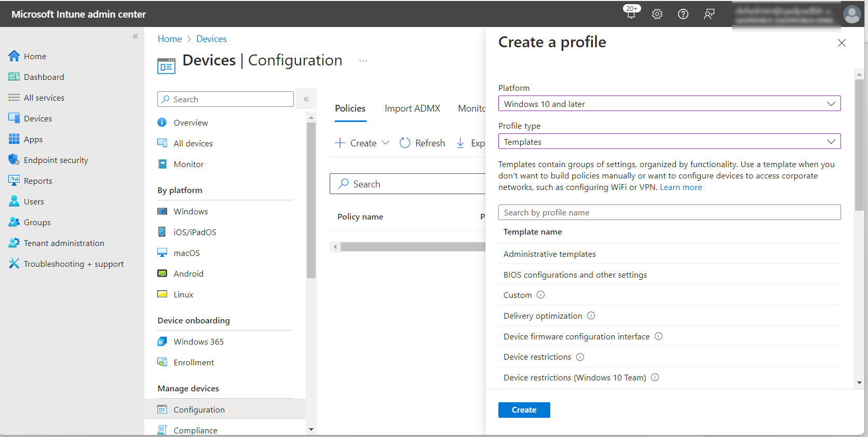This screenshot has width=868, height=437.
Task: Click the Search by profile name field
Action: click(x=669, y=212)
